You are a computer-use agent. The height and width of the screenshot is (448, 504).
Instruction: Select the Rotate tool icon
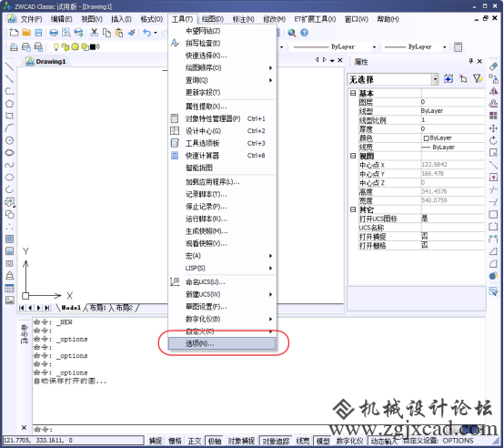pyautogui.click(x=493, y=140)
